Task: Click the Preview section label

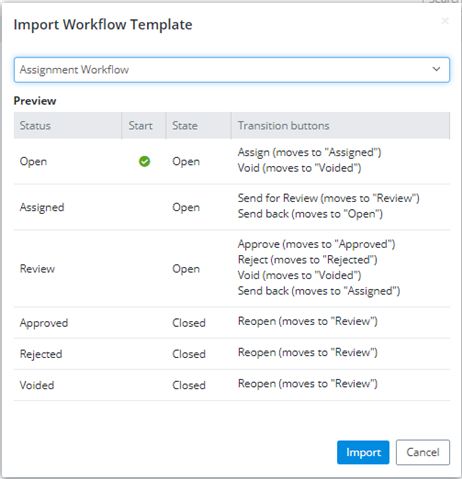Action: point(35,101)
